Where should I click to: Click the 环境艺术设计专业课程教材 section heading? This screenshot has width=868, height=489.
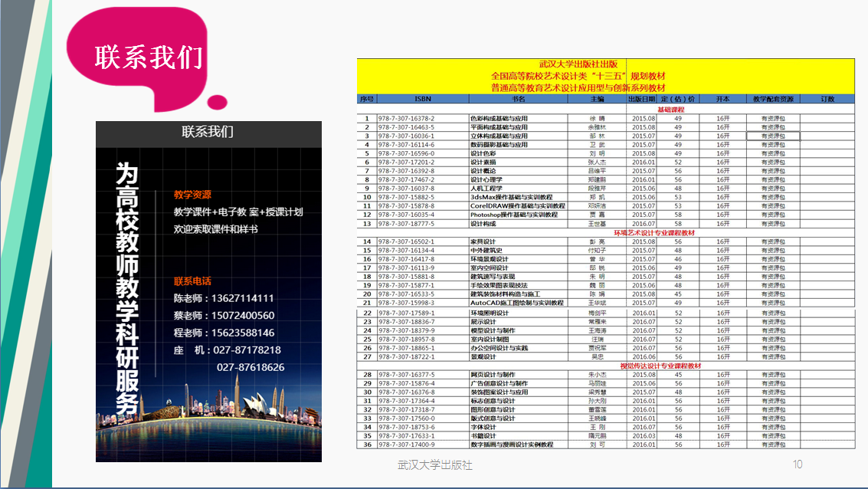point(654,233)
